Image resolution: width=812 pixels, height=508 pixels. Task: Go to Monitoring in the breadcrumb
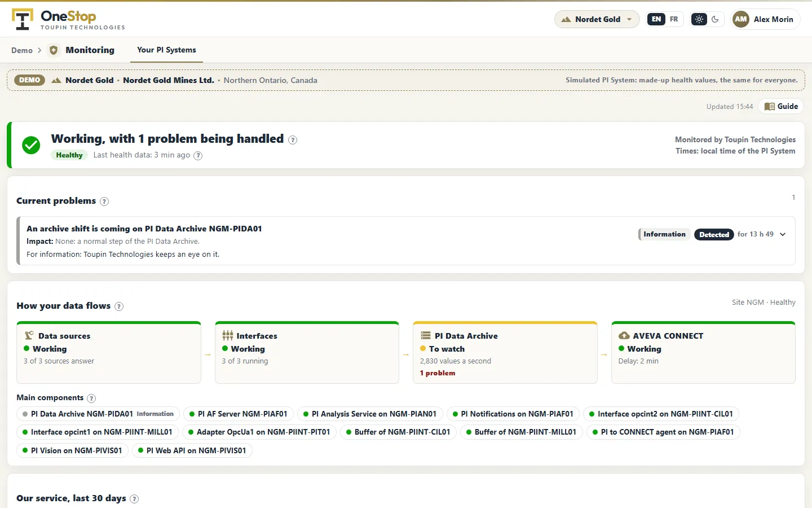90,50
